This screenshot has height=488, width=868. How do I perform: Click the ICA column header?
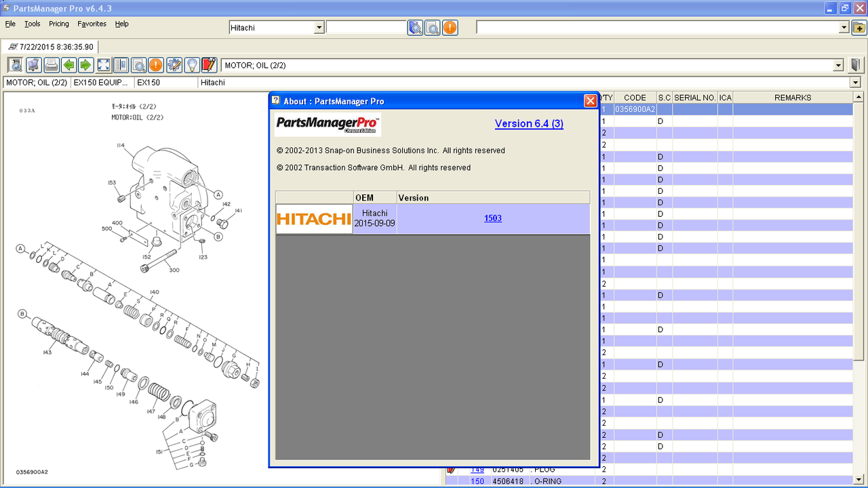click(726, 98)
